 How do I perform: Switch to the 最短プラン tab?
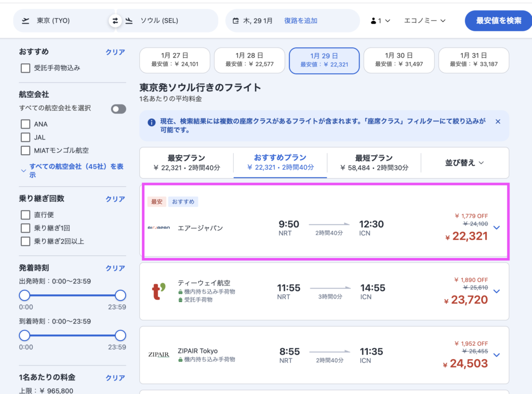tap(374, 162)
